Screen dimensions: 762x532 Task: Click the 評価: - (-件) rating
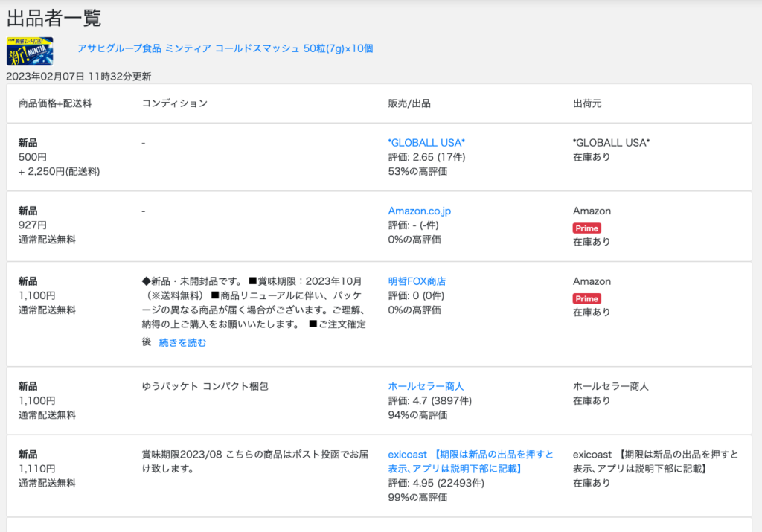tap(413, 225)
